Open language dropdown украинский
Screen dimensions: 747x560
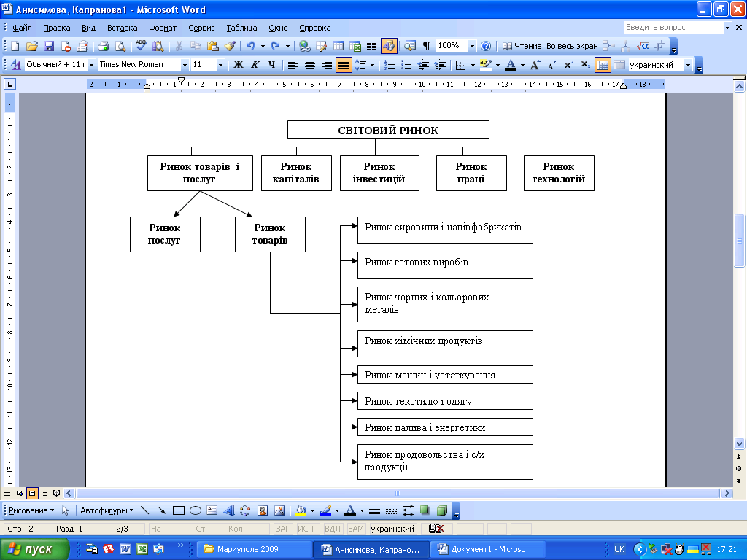(x=688, y=65)
